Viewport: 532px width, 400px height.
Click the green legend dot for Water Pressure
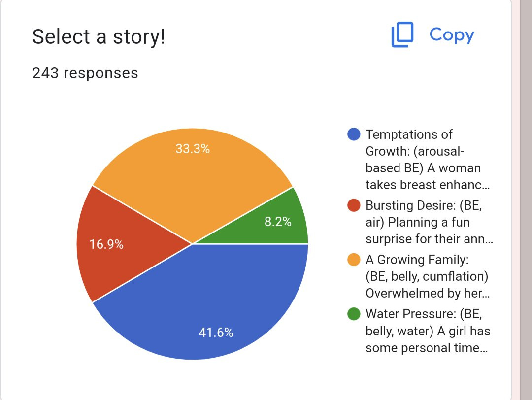point(354,314)
